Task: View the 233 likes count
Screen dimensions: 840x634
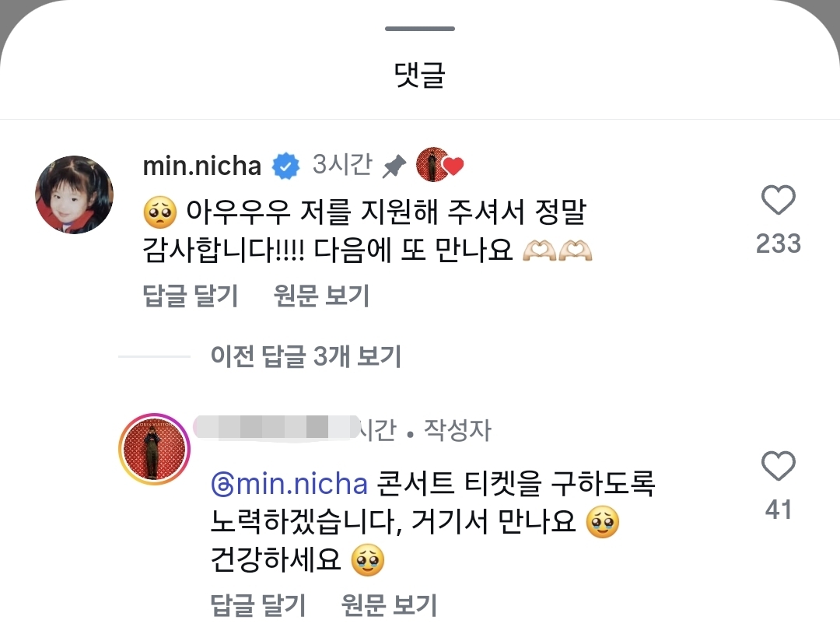Action: point(778,243)
